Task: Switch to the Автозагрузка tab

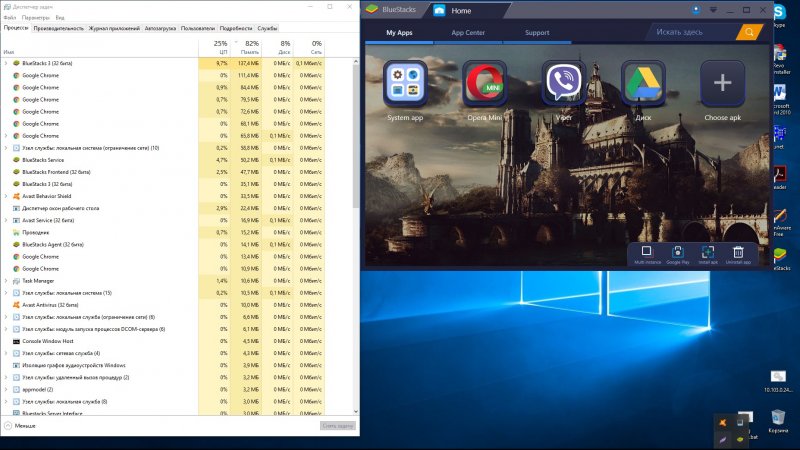Action: 160,29
